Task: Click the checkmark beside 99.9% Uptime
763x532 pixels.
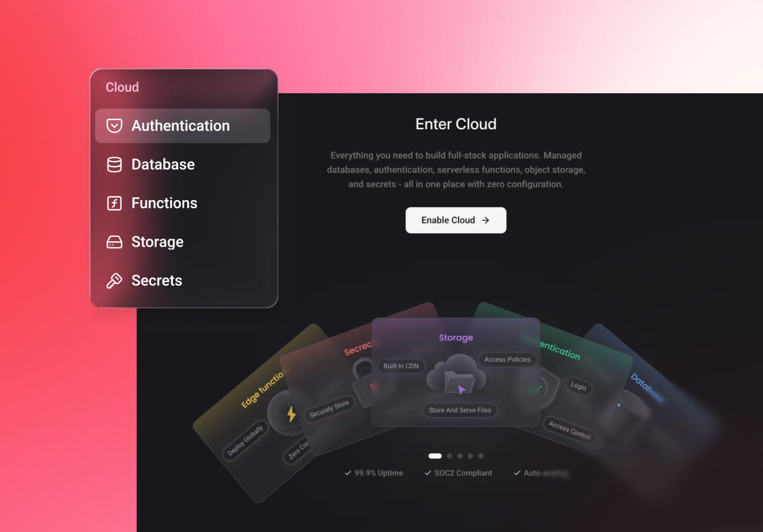Action: pos(348,473)
